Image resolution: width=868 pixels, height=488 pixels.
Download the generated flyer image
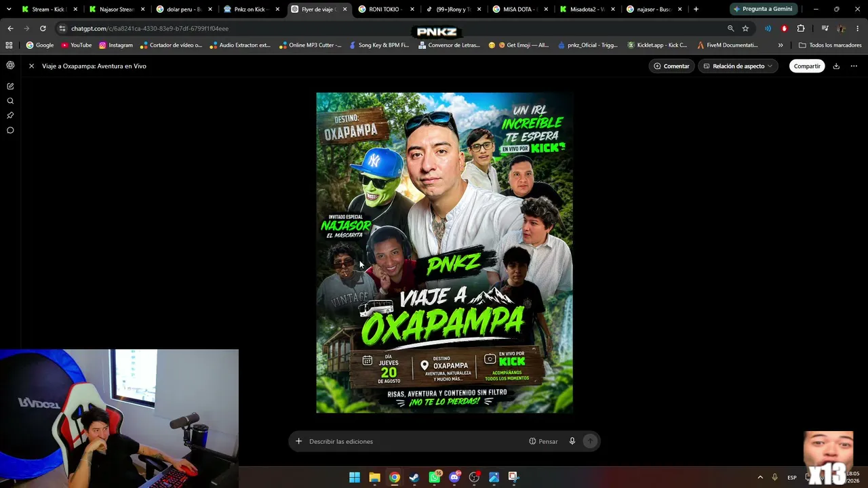(836, 66)
